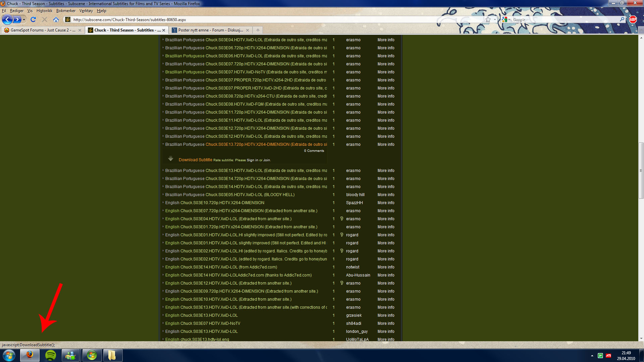Click the scrollbar down arrow

641,339
